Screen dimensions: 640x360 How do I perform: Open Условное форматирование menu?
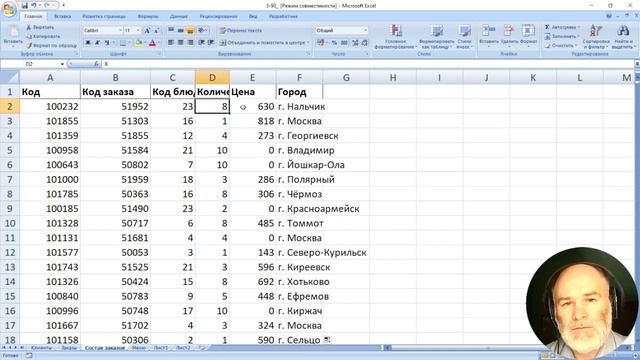(x=395, y=37)
